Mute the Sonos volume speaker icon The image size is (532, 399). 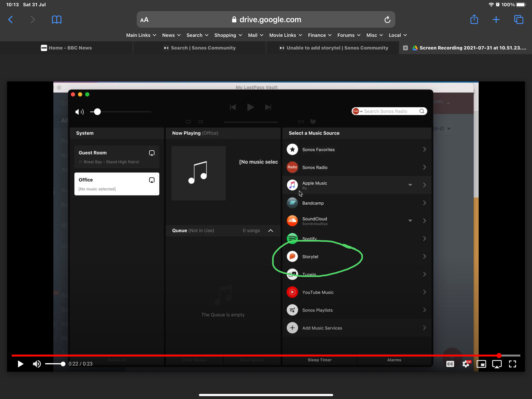79,112
